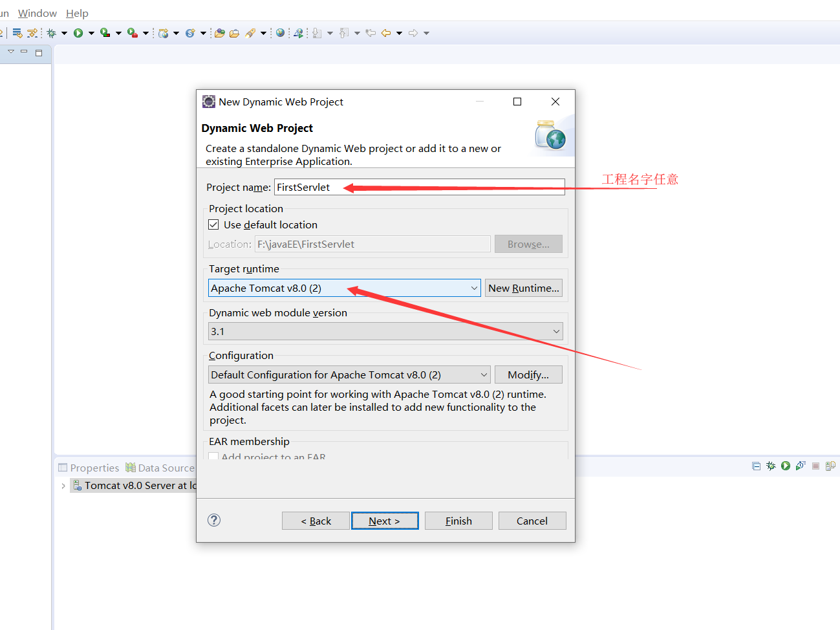Image resolution: width=840 pixels, height=630 pixels.
Task: Click the Next button
Action: click(x=385, y=521)
